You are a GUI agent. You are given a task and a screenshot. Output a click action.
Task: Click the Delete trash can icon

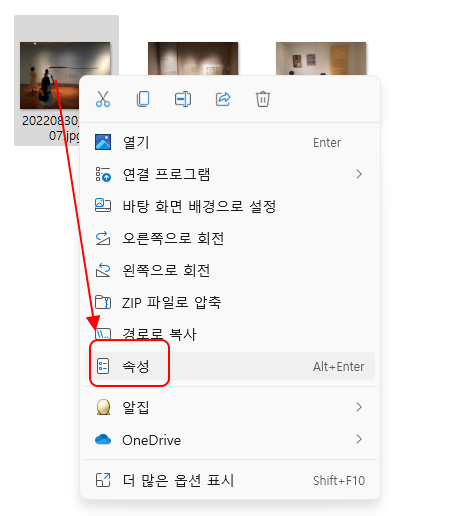pos(263,99)
